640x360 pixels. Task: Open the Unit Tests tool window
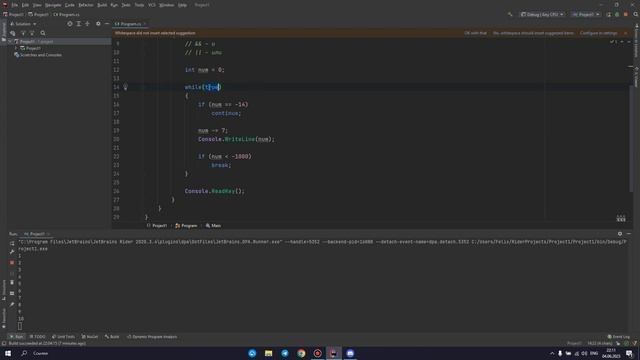63,337
